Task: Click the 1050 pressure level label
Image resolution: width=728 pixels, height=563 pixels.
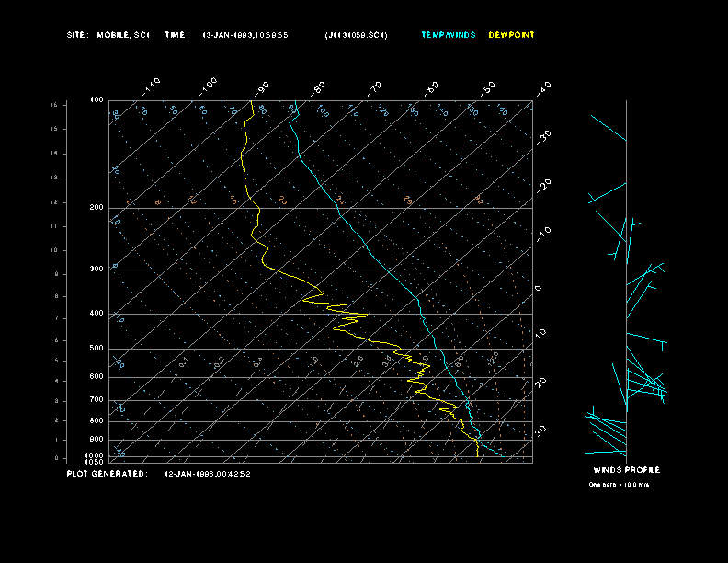Action: pyautogui.click(x=95, y=462)
